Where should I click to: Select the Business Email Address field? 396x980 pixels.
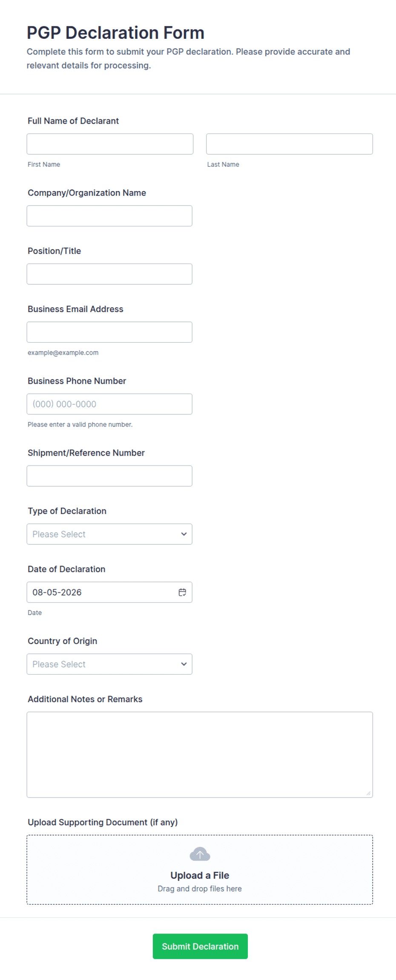pos(109,332)
